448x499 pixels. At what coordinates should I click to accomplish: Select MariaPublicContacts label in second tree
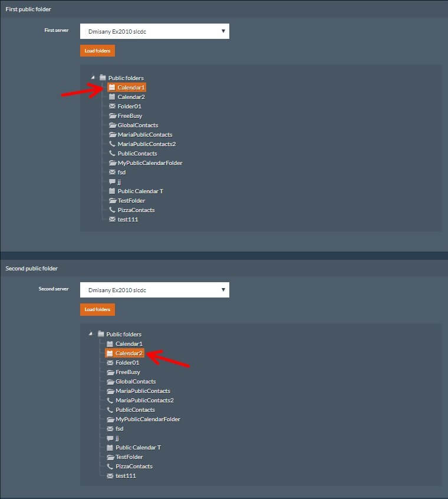143,391
